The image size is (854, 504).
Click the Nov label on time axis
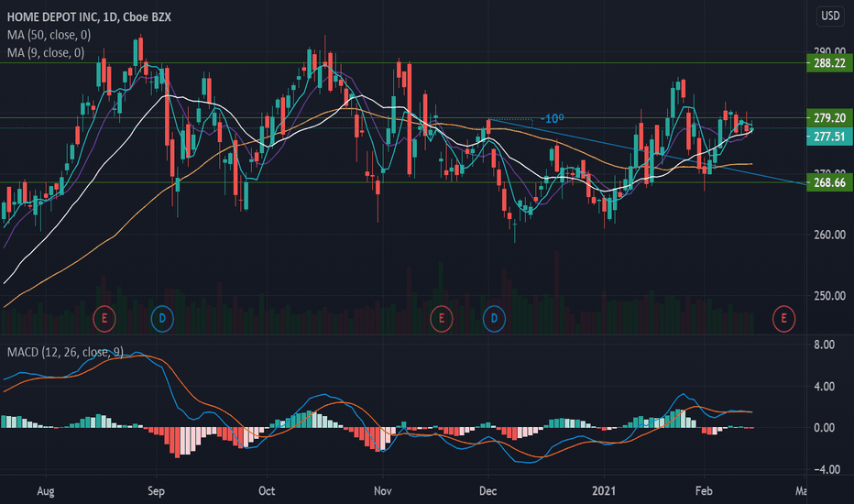383,491
